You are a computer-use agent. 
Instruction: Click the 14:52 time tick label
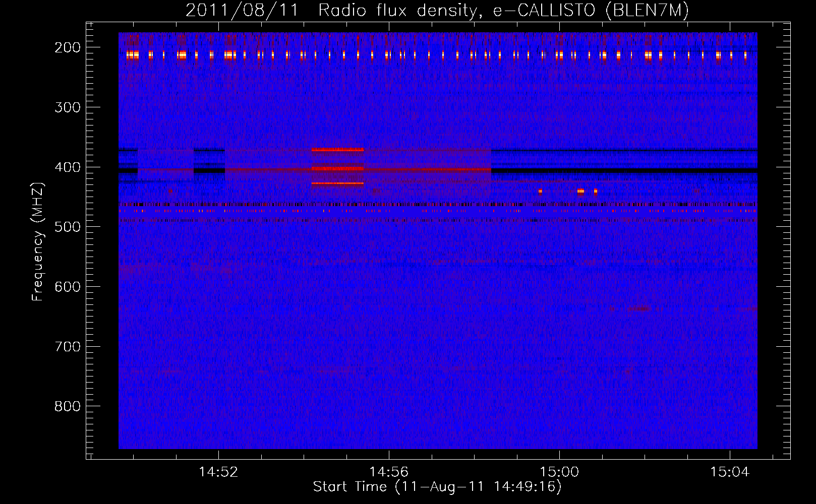(218, 472)
